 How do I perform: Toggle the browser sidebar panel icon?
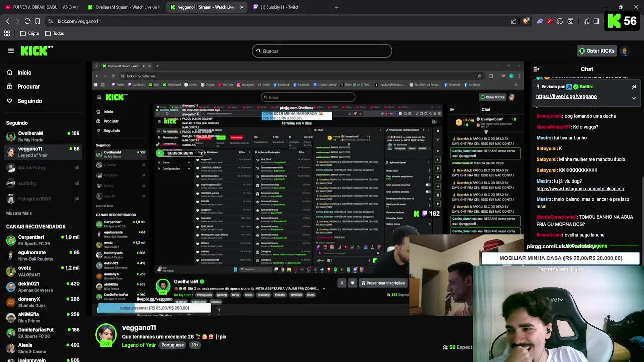(x=596, y=21)
